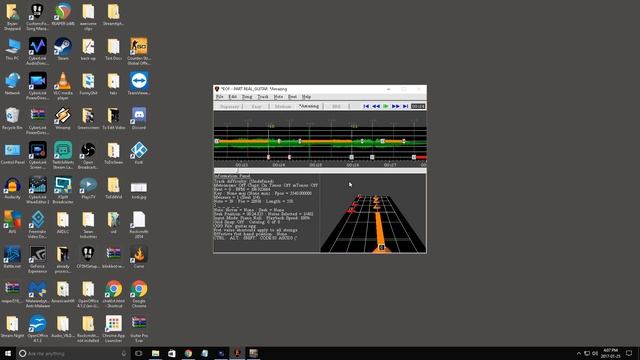Open the Track menu in EOF

(x=263, y=97)
